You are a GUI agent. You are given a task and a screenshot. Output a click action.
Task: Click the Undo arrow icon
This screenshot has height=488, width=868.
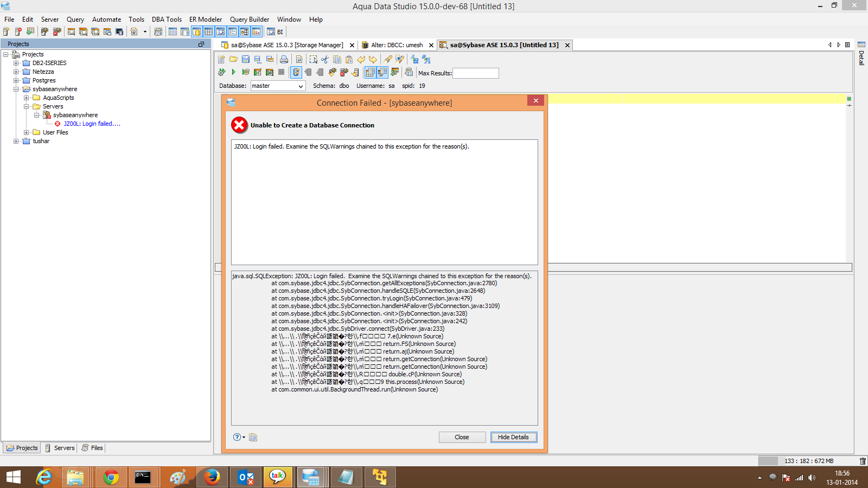point(361,60)
